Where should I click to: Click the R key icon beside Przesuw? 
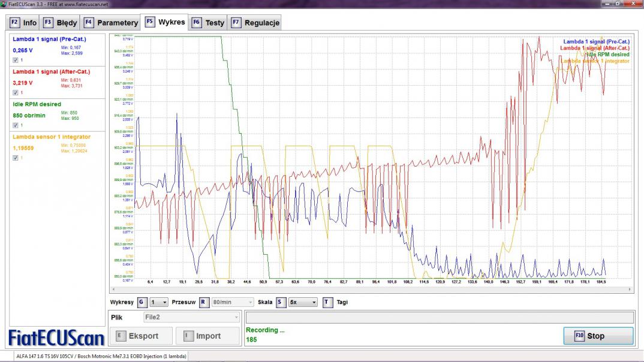(204, 303)
